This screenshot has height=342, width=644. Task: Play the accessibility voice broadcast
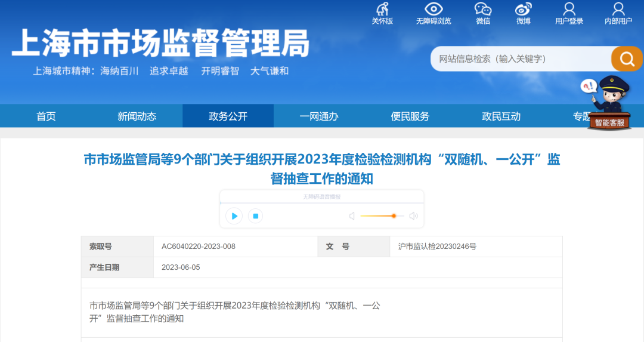[234, 215]
